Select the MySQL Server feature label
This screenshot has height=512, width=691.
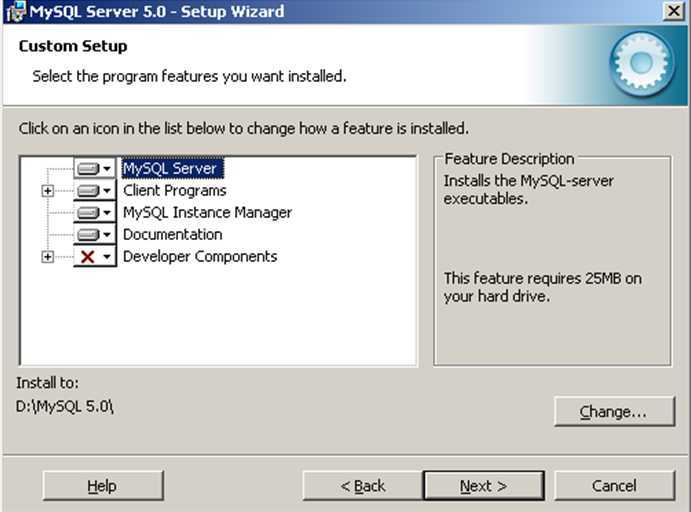tap(170, 169)
